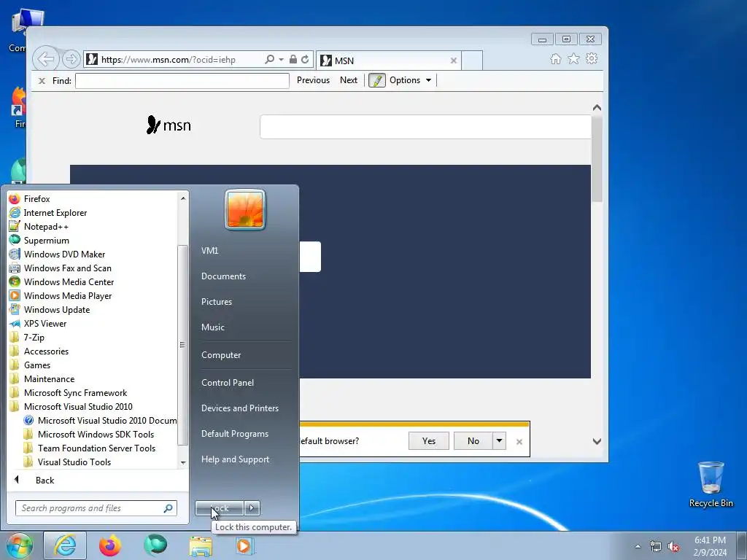
Task: Click the Windows Start orb
Action: pos(19,545)
